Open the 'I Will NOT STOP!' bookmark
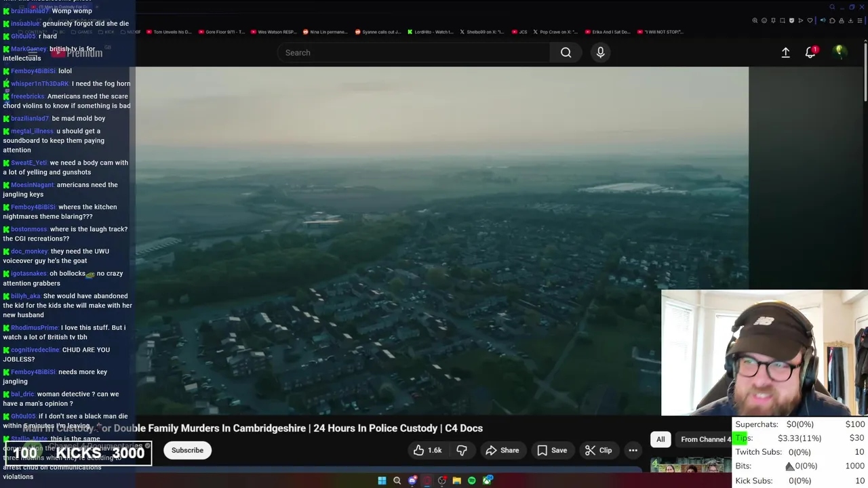The image size is (868, 488). pyautogui.click(x=660, y=32)
